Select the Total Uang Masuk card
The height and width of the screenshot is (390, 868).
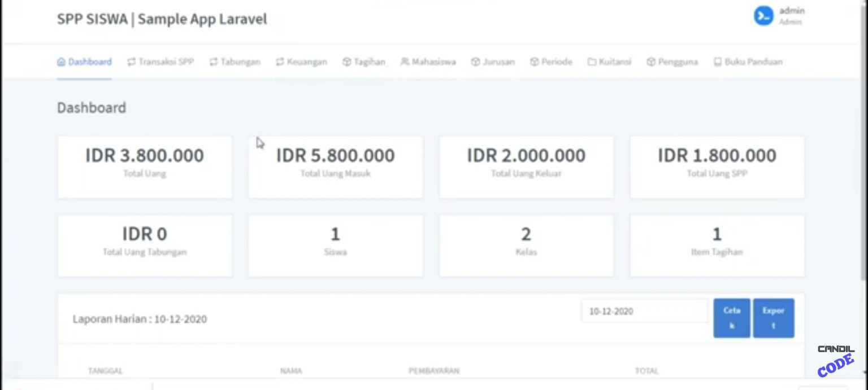click(336, 167)
